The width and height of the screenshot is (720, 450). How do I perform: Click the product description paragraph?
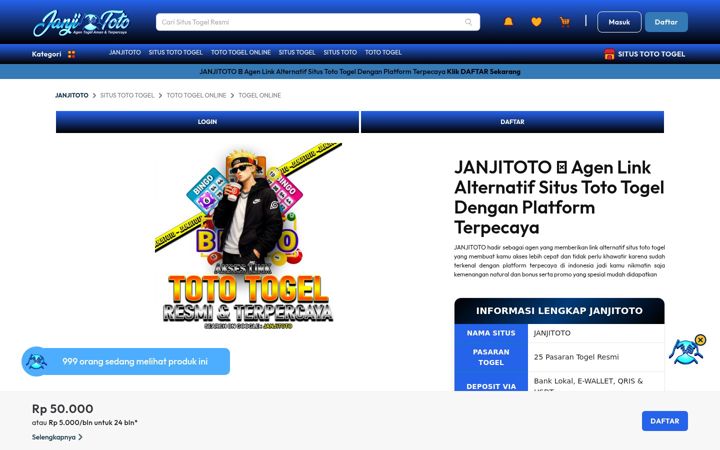559,261
